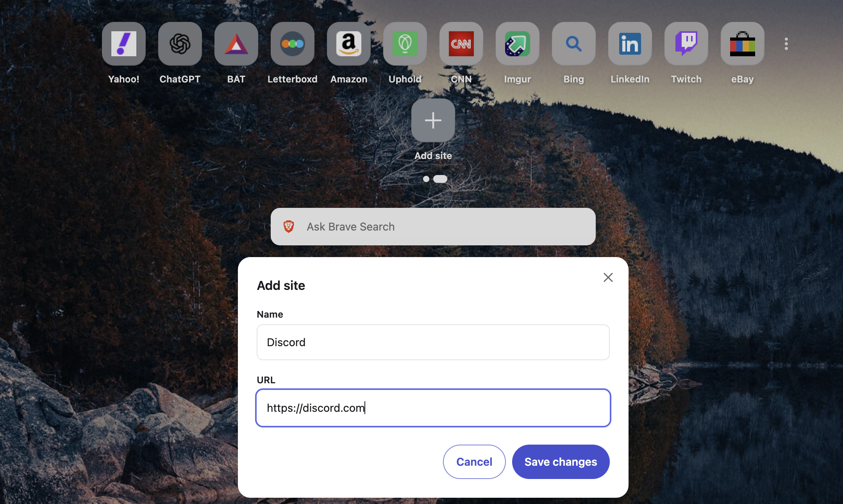
Task: Open the CNN top site tile
Action: (461, 44)
